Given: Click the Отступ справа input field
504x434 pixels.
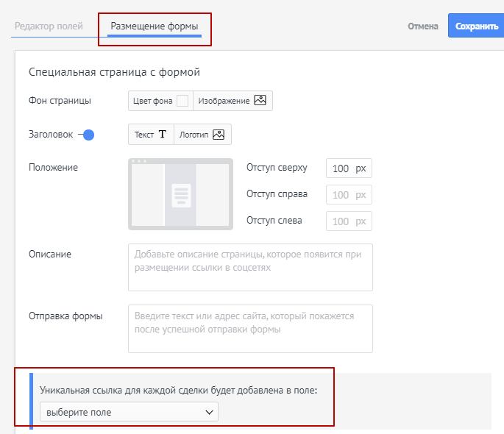Looking at the screenshot, I should click(x=349, y=194).
